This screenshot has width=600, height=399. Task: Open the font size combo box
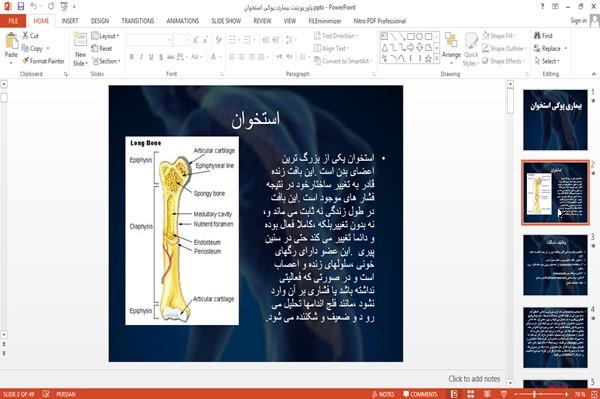click(x=181, y=40)
